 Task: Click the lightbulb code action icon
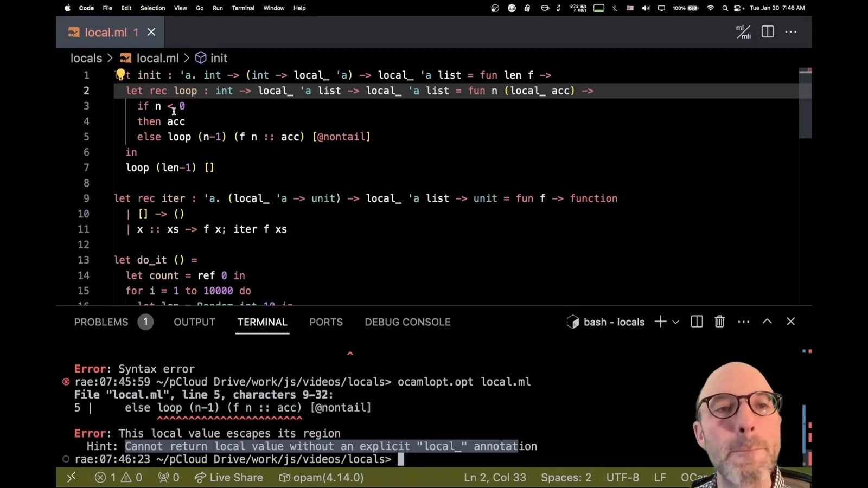[120, 74]
